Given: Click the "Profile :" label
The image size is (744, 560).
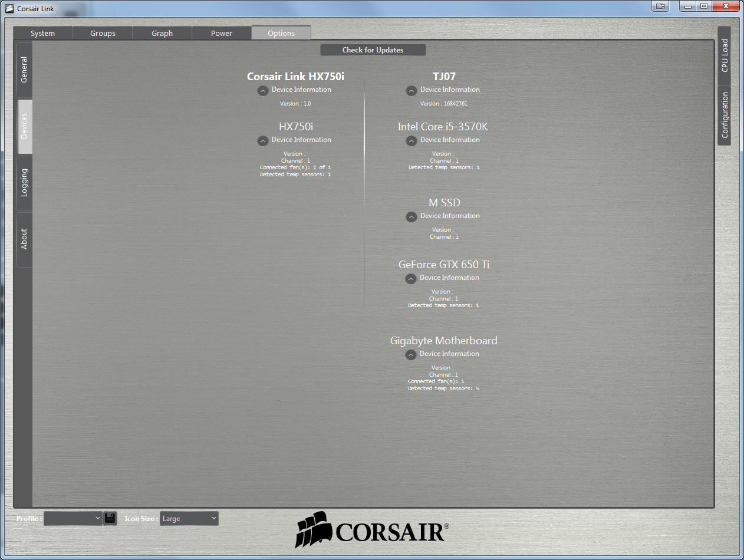Looking at the screenshot, I should 29,519.
